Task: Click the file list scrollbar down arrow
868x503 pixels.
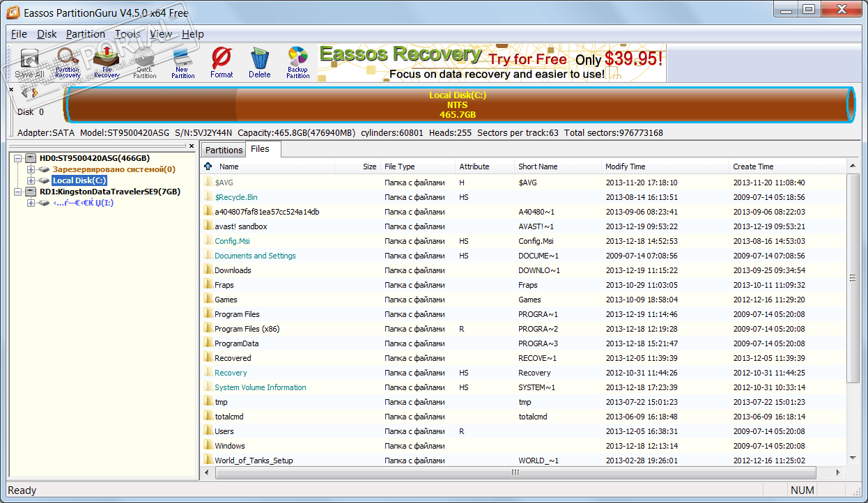Action: (853, 458)
